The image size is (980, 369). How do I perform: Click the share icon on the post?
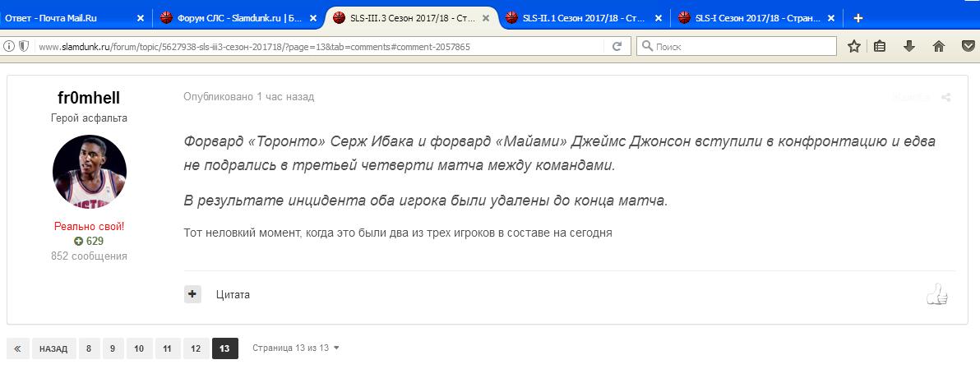(946, 98)
